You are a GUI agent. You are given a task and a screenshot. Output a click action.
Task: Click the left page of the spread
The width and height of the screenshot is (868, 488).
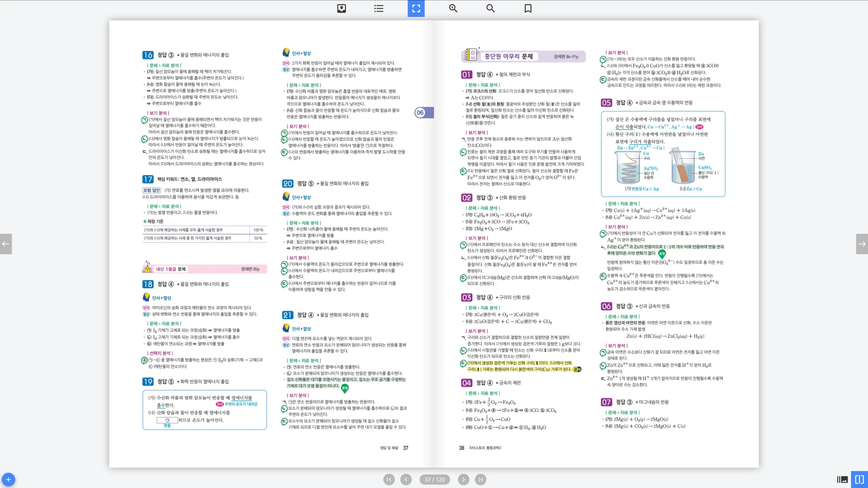pos(271,243)
